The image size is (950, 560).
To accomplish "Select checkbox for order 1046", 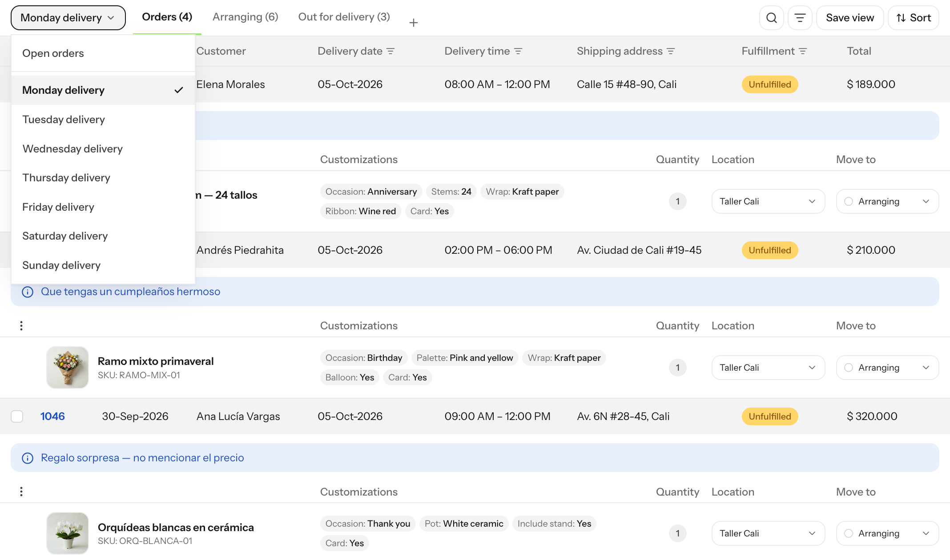I will [17, 416].
